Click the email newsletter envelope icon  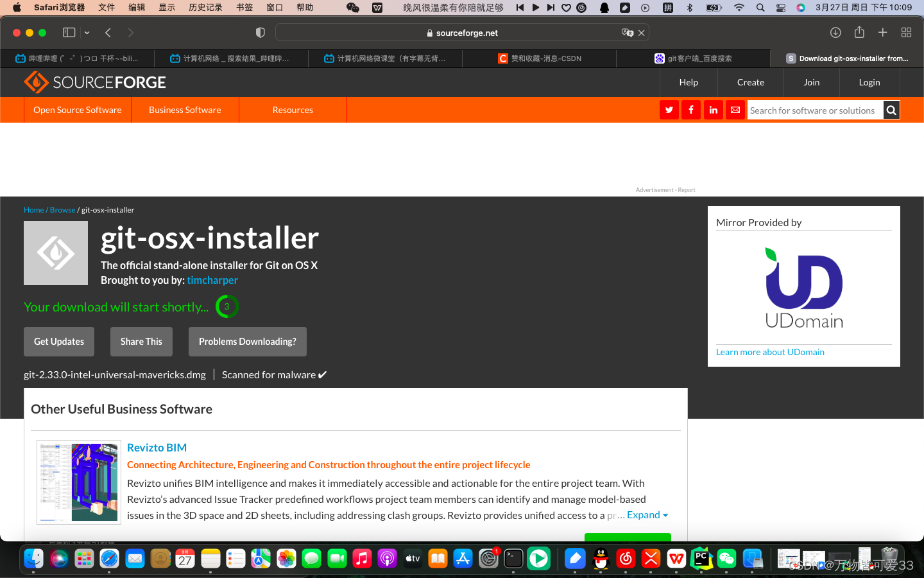[x=735, y=110]
